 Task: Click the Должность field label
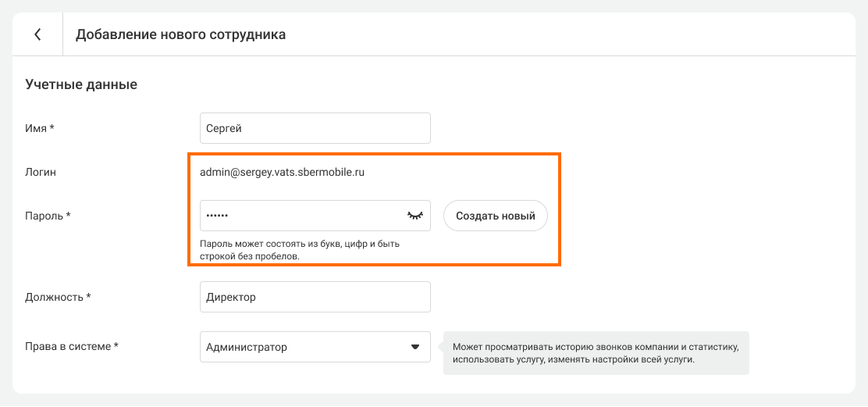point(59,297)
